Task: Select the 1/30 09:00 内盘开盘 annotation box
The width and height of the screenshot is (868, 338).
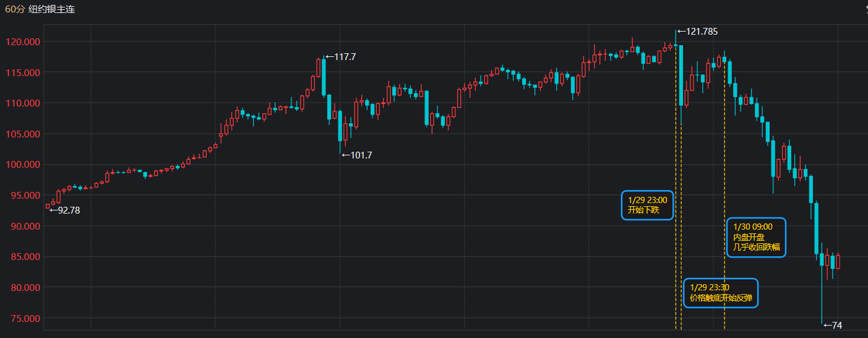Action: (756, 237)
